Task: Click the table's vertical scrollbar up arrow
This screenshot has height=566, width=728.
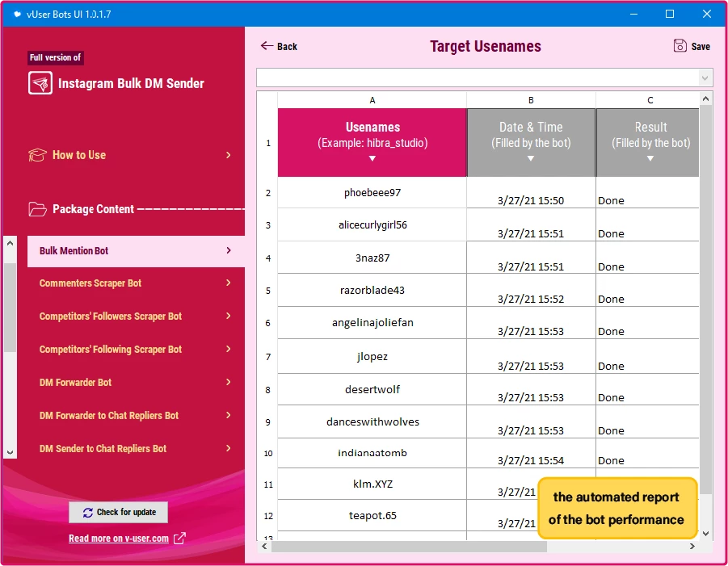Action: click(x=705, y=99)
